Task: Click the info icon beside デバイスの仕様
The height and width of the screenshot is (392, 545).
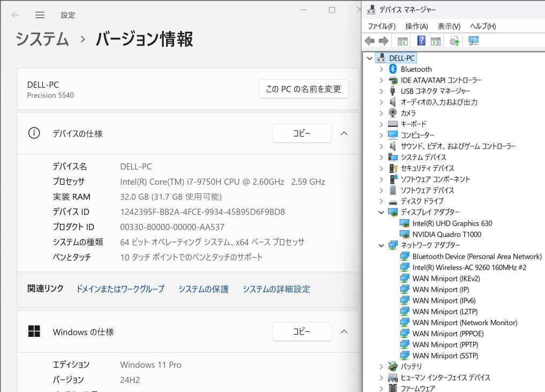Action: [x=34, y=133]
